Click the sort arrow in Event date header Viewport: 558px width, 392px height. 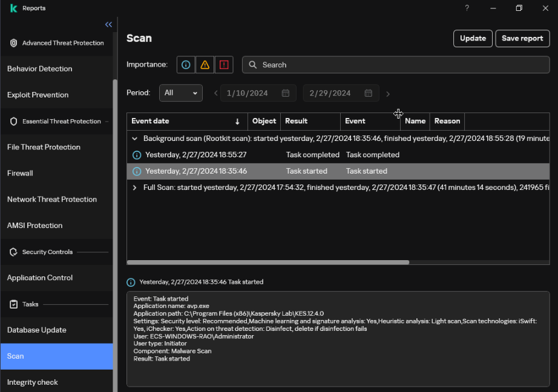tap(237, 122)
